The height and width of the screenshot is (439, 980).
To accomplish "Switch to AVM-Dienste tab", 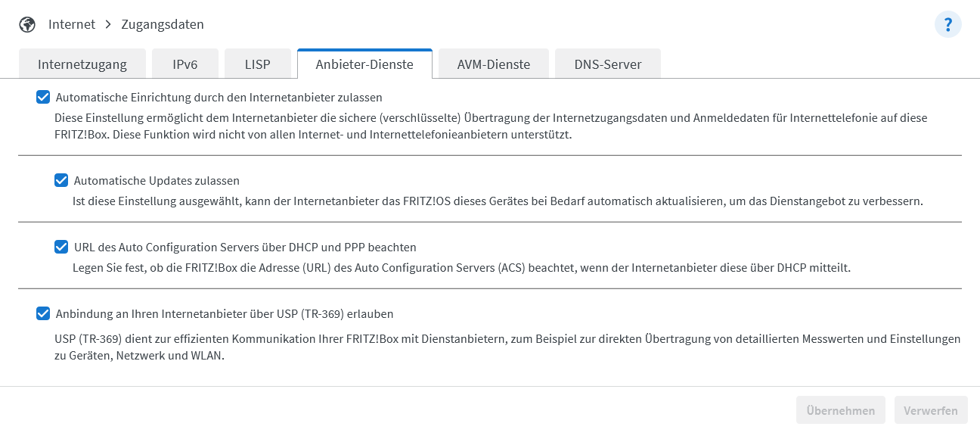I will pyautogui.click(x=494, y=64).
